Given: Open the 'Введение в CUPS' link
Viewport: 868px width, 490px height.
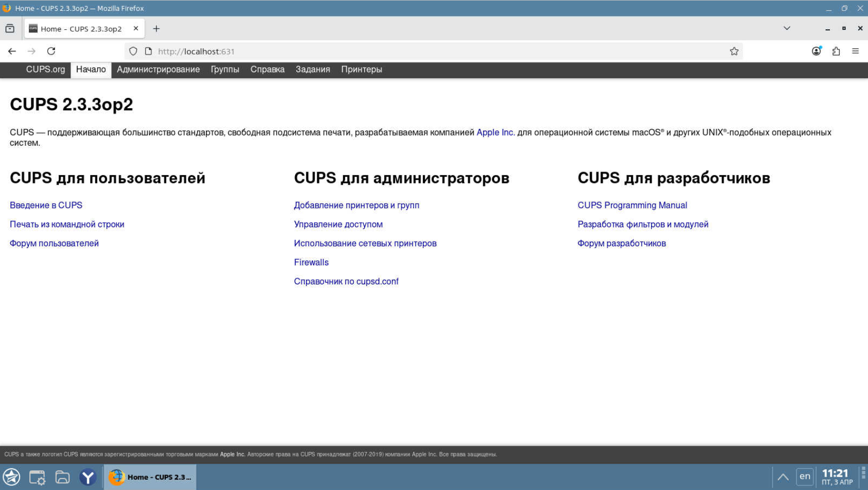Looking at the screenshot, I should coord(46,205).
